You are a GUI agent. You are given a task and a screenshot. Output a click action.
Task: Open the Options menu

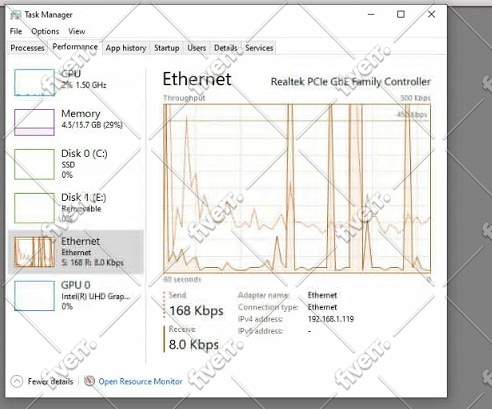(x=45, y=31)
